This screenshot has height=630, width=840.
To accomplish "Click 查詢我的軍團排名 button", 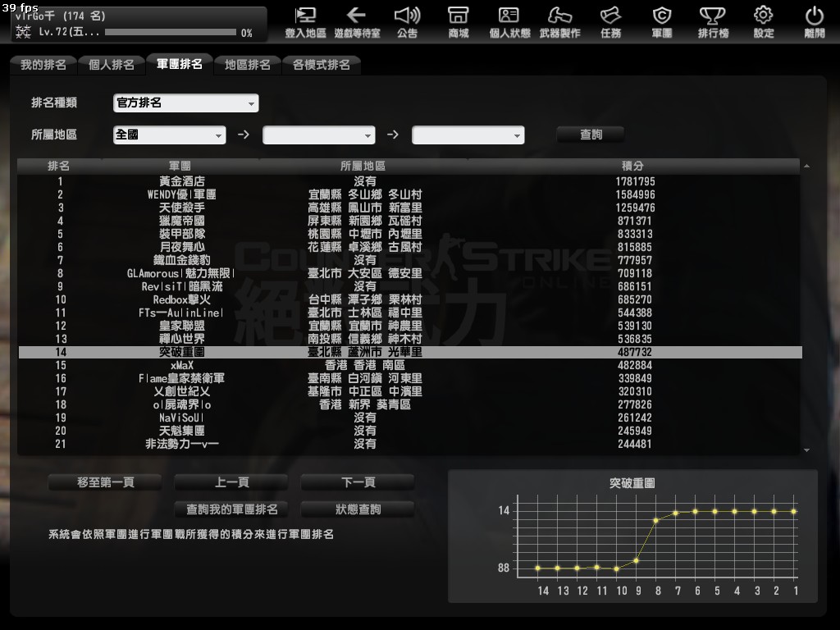I will (232, 509).
